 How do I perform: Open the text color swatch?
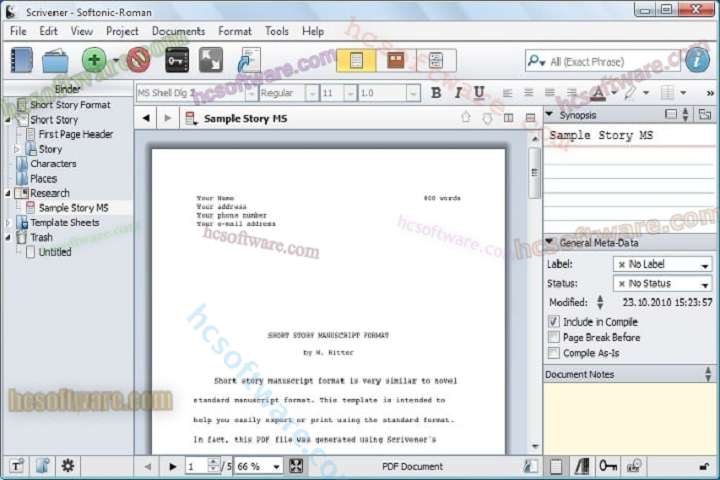(x=598, y=93)
